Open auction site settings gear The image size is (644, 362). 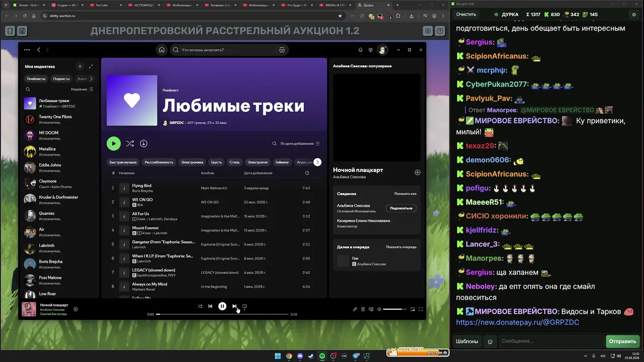pos(428,31)
